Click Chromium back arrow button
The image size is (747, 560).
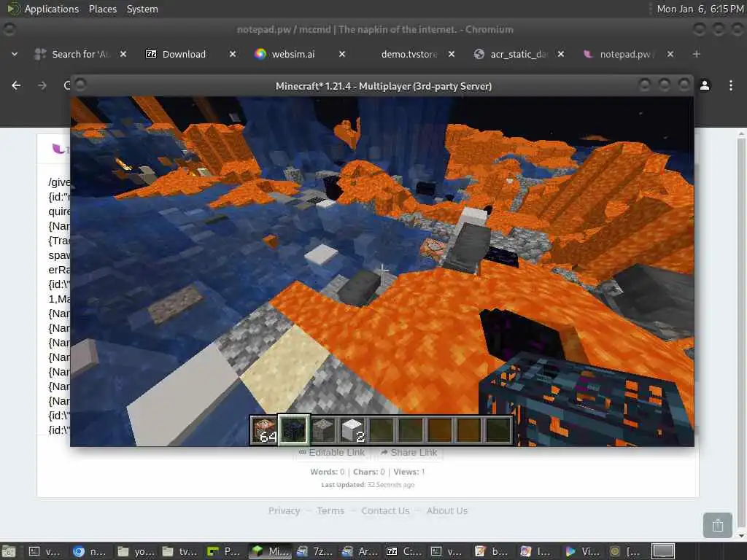click(x=16, y=85)
